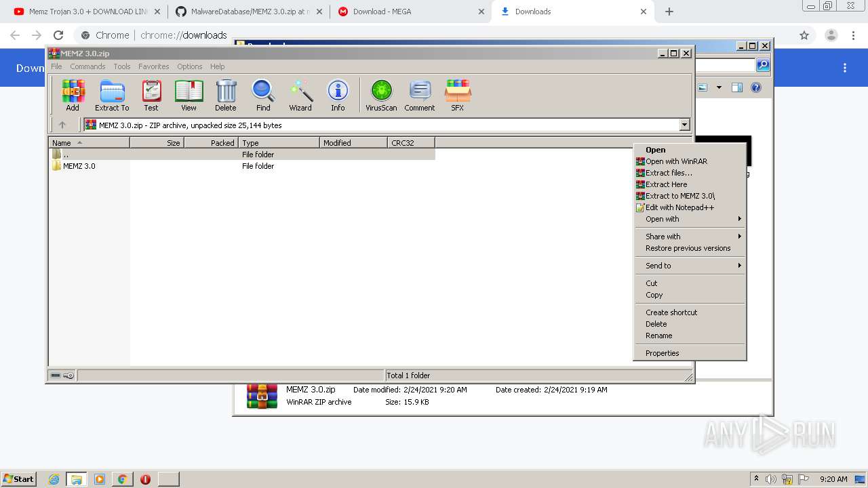Screen dimensions: 868x488
Task: Choose Copy in the context menu
Action: (690, 295)
